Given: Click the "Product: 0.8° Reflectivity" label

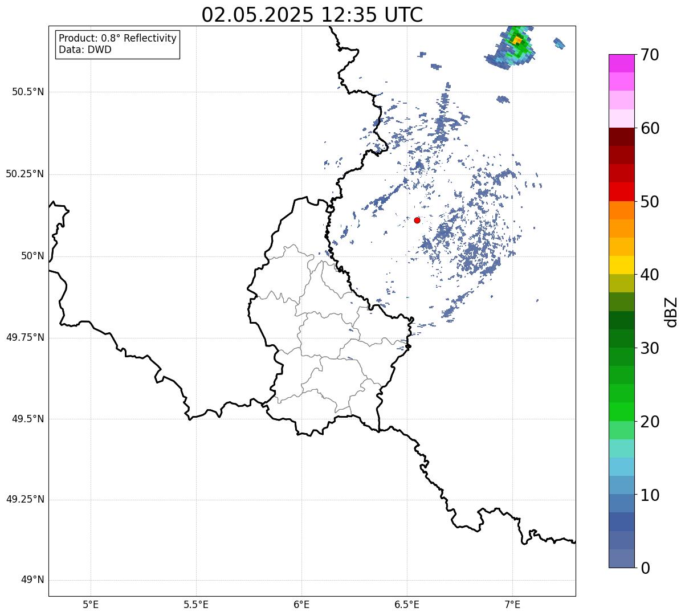Looking at the screenshot, I should [118, 38].
